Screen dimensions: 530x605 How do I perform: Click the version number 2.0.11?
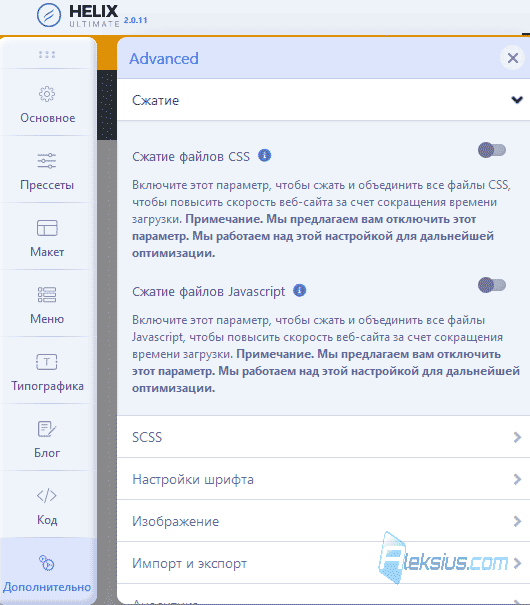(135, 20)
